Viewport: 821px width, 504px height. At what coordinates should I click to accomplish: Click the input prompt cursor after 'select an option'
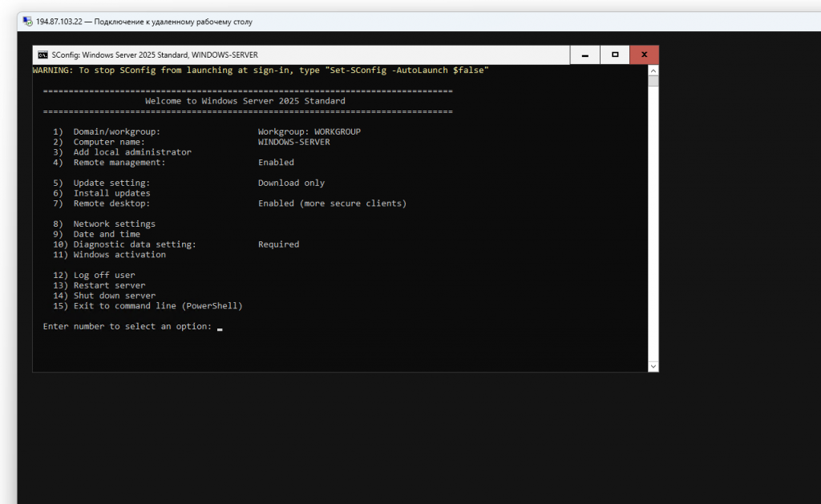click(220, 327)
